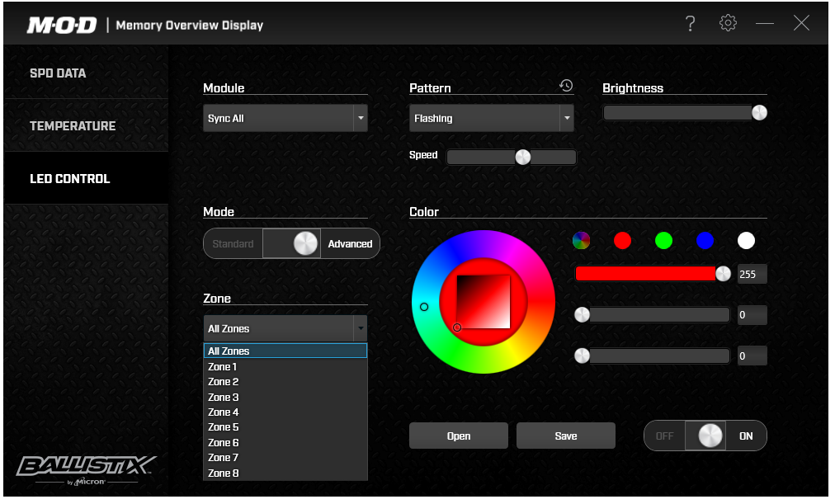Viewport: 835px width, 504px height.
Task: Choose Zone 2 from the list
Action: pyautogui.click(x=285, y=382)
